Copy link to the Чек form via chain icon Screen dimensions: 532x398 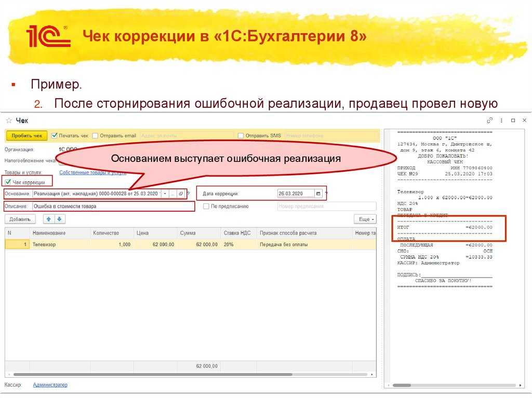coord(489,120)
